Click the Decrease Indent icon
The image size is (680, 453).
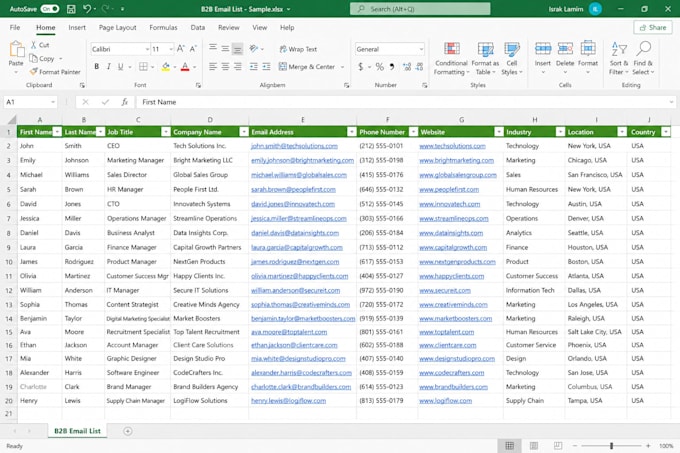pos(254,66)
